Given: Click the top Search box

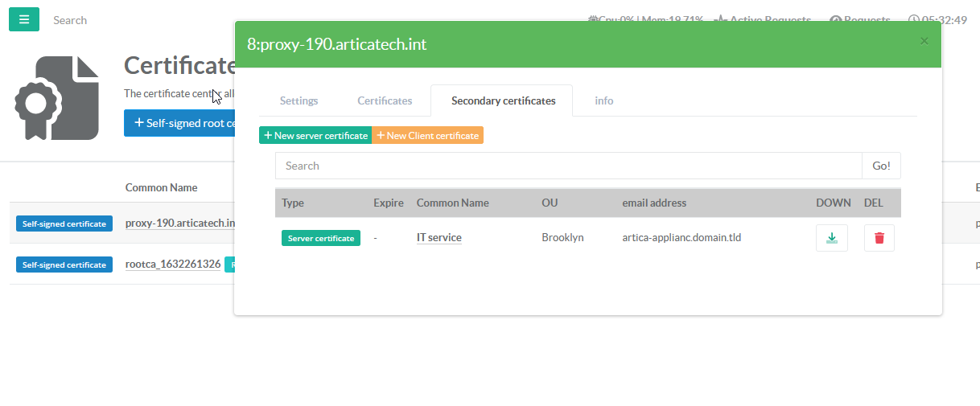Looking at the screenshot, I should (x=121, y=20).
